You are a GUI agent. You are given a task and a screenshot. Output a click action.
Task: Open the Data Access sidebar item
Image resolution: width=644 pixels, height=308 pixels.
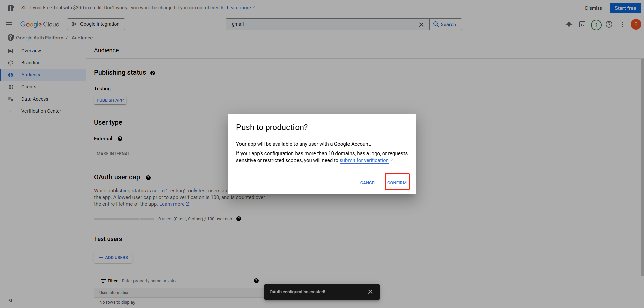coord(35,99)
